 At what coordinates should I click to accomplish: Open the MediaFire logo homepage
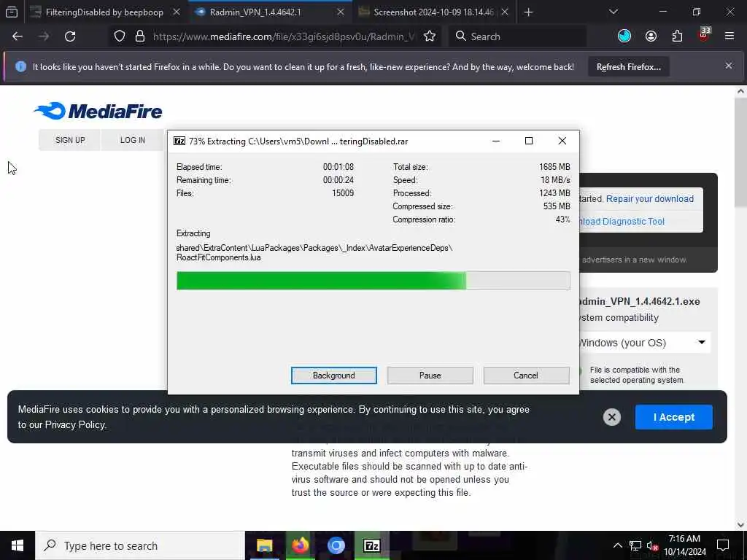98,111
